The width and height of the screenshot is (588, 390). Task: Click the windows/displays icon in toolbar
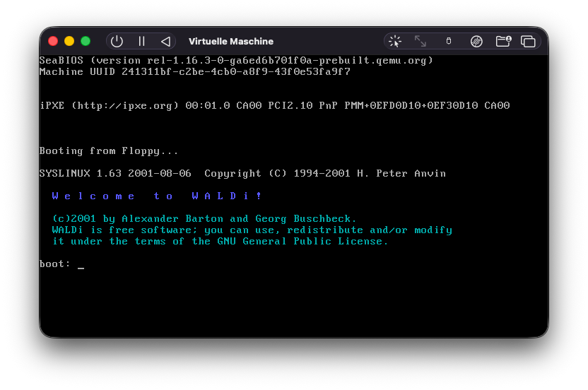point(528,41)
